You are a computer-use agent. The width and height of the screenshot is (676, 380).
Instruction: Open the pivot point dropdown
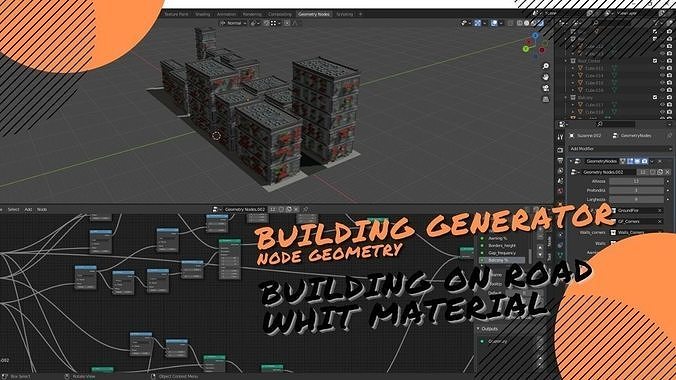(x=255, y=23)
